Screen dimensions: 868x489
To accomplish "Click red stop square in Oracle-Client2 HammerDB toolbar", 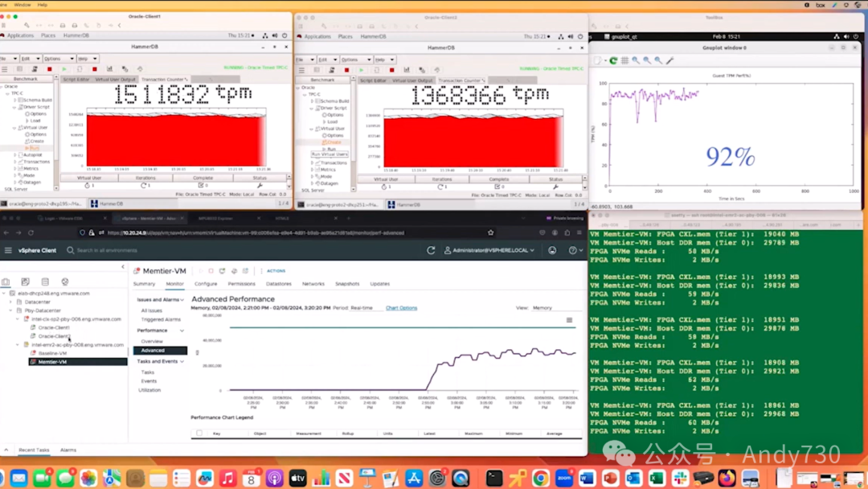I will click(x=346, y=70).
